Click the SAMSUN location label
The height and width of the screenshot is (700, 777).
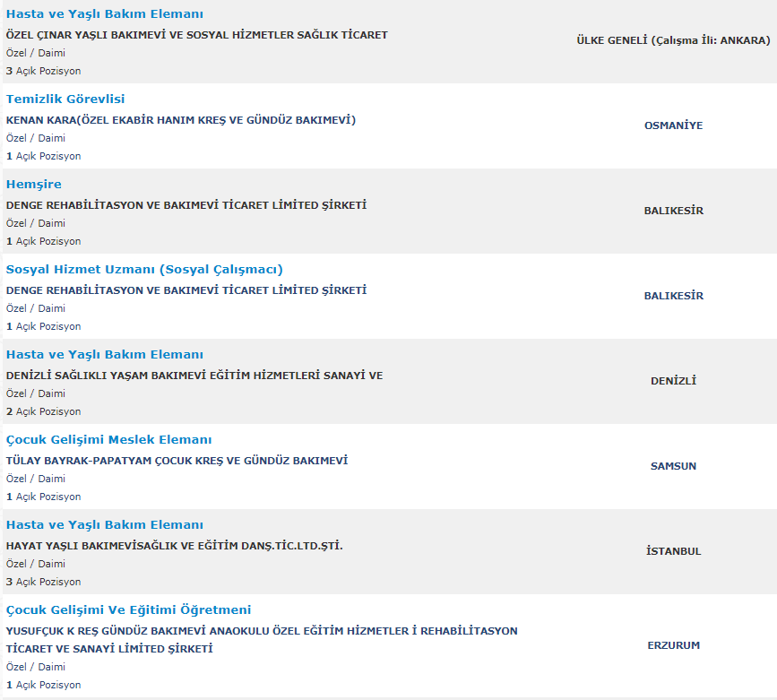point(673,466)
